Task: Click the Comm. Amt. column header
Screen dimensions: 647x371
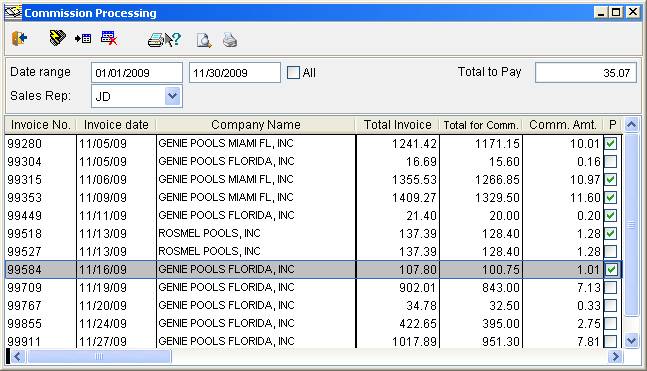Action: (563, 125)
